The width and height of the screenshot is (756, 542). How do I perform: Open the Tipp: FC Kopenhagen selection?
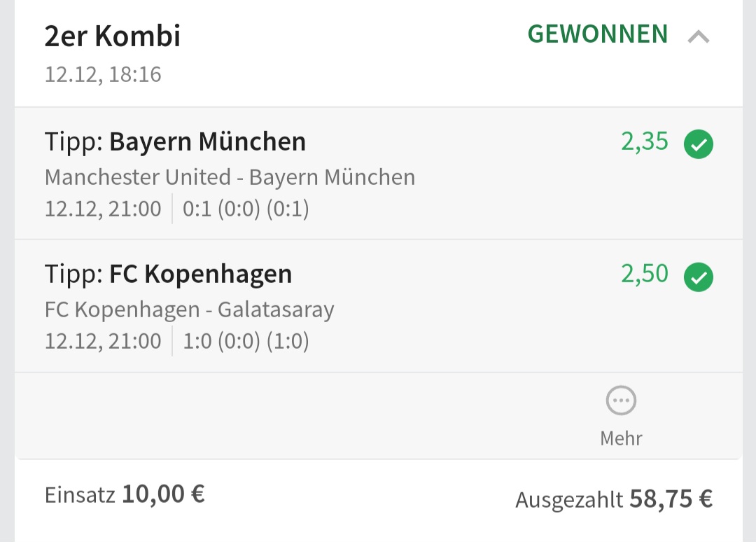[168, 274]
